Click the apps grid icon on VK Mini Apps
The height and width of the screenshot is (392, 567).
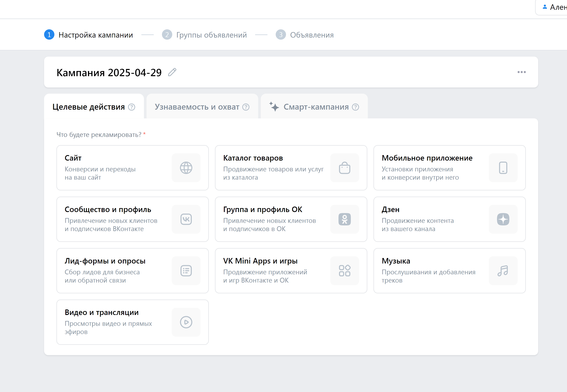pyautogui.click(x=344, y=271)
